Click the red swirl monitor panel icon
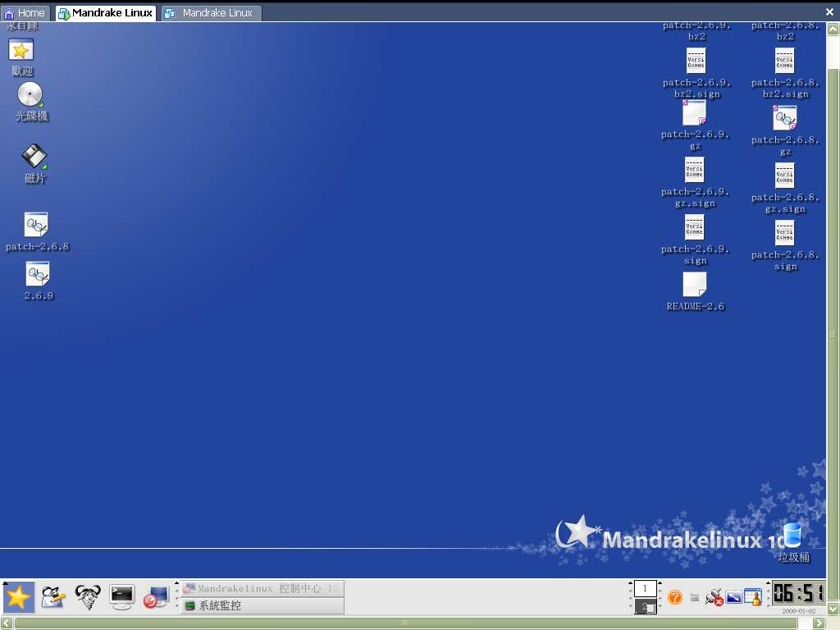The height and width of the screenshot is (630, 840). 156,597
